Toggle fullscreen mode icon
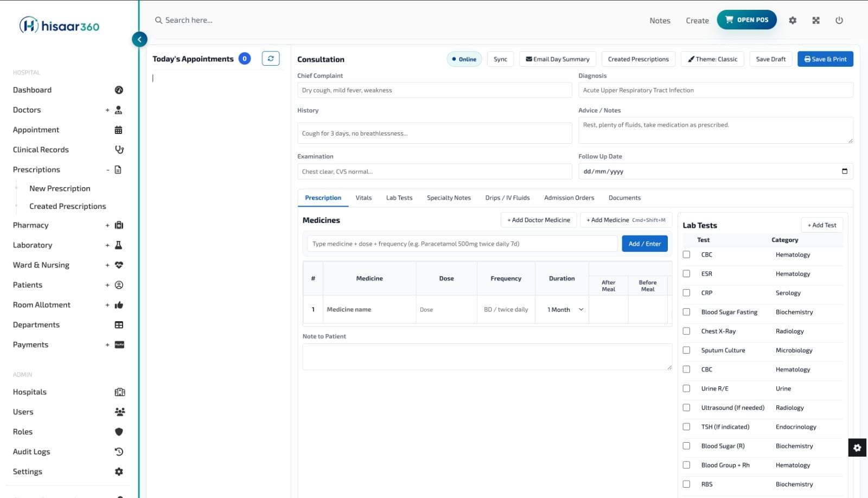Screen dimensions: 868x498 [816, 20]
